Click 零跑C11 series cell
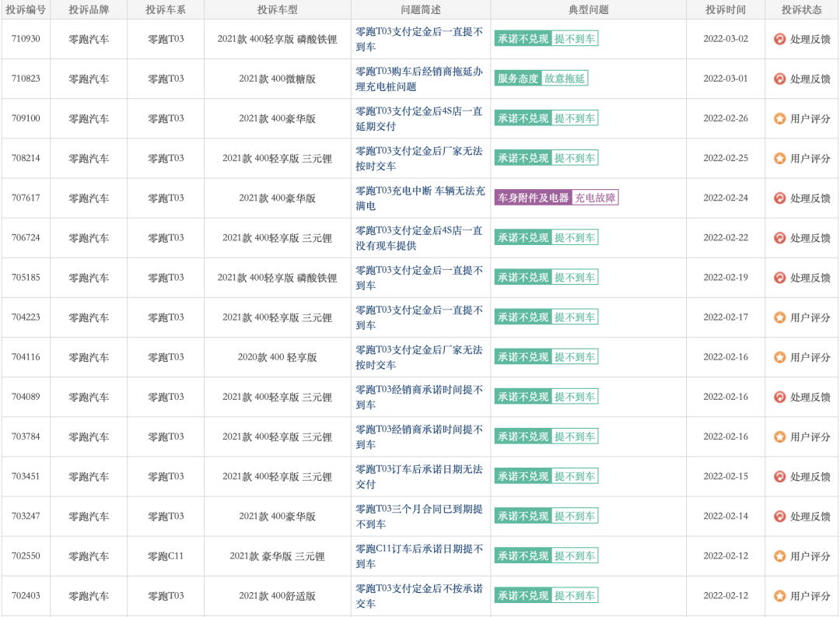840x617 pixels. point(166,556)
